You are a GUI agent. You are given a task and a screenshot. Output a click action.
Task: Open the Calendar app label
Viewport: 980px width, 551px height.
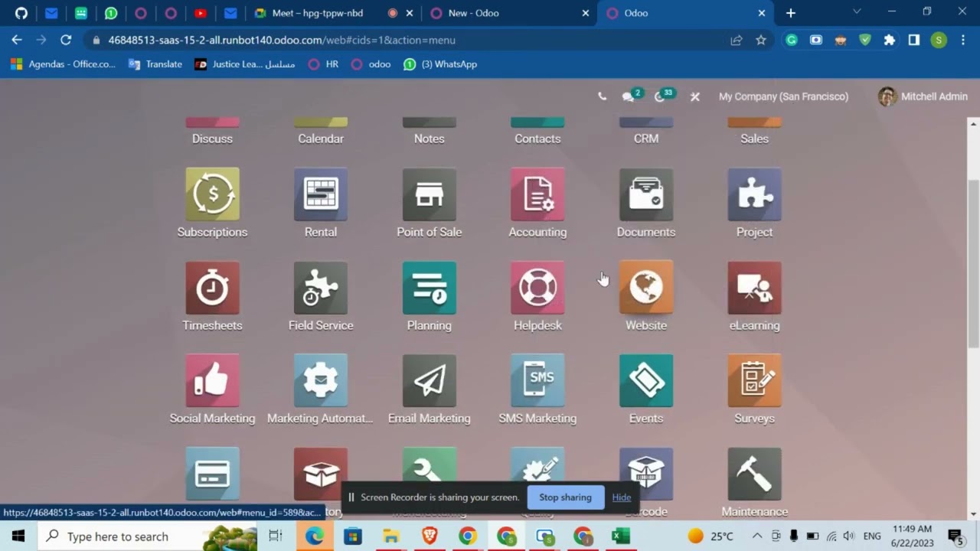(321, 139)
